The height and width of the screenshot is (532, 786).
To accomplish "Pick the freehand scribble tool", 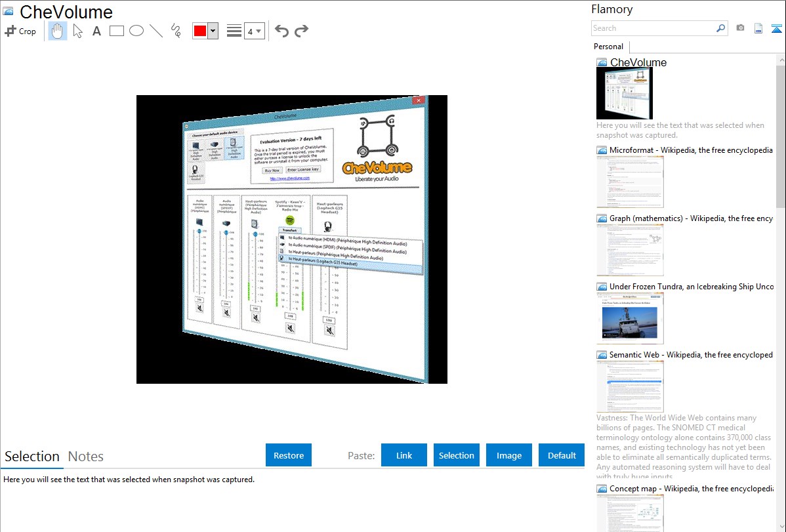I will (x=176, y=31).
